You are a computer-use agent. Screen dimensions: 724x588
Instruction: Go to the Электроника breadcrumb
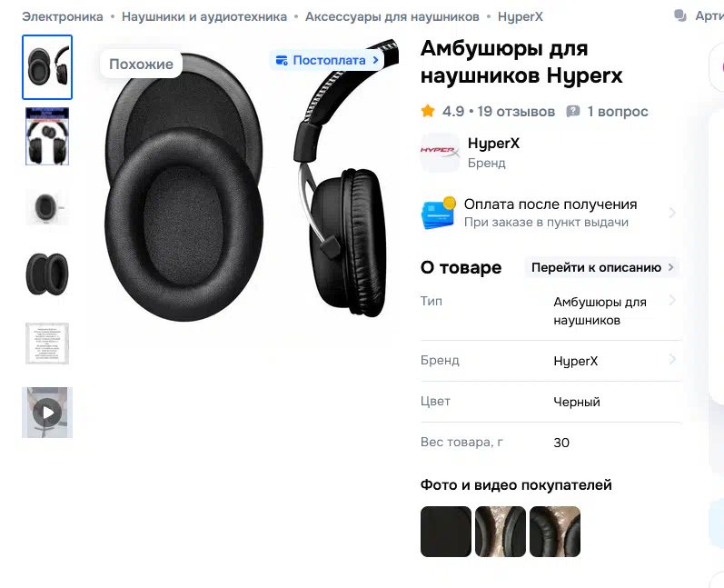tap(63, 16)
